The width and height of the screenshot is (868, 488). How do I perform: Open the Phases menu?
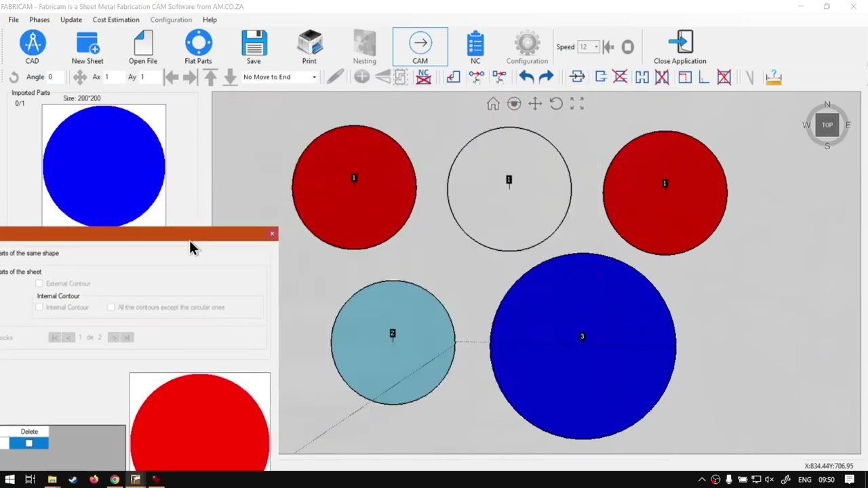pyautogui.click(x=39, y=20)
